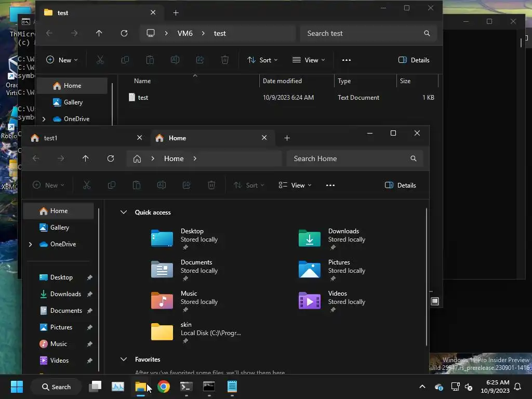Open the Videos folder in Quick access
This screenshot has width=532, height=399.
pos(332,301)
